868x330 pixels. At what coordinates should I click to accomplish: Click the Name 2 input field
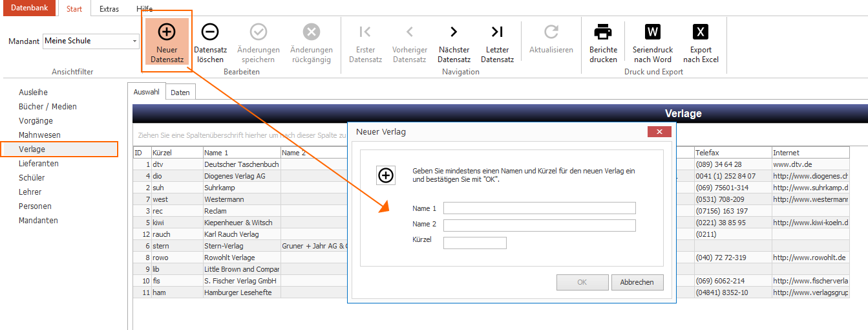[540, 225]
